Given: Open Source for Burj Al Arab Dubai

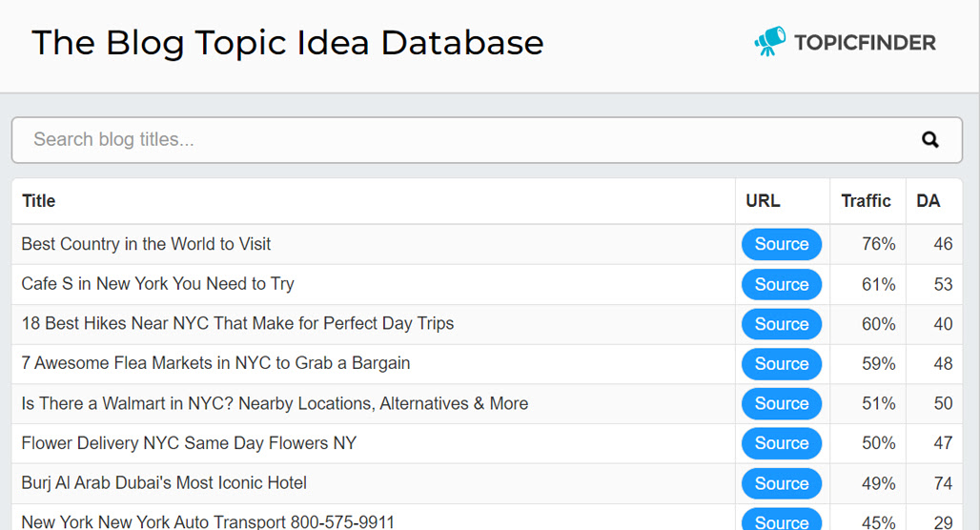Looking at the screenshot, I should pos(782,483).
